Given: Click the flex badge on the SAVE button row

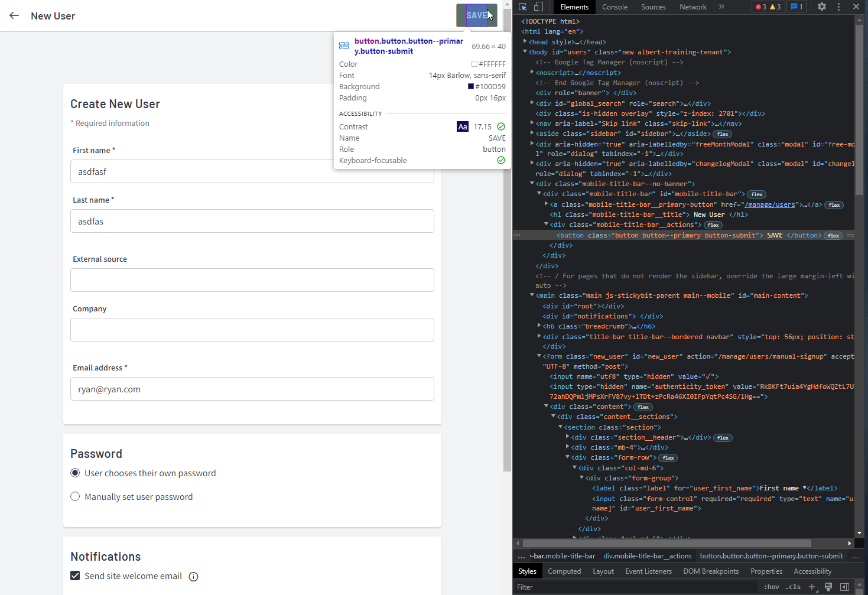Looking at the screenshot, I should (834, 236).
